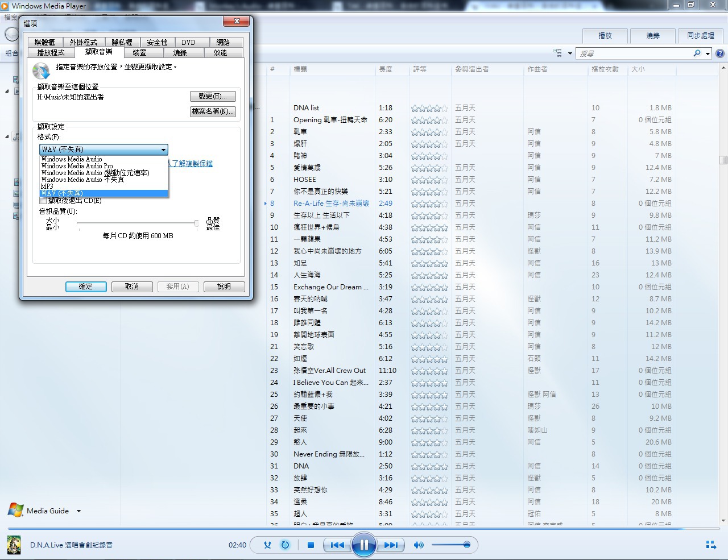Click the search input field
Screen dimensions: 728x560
(633, 53)
